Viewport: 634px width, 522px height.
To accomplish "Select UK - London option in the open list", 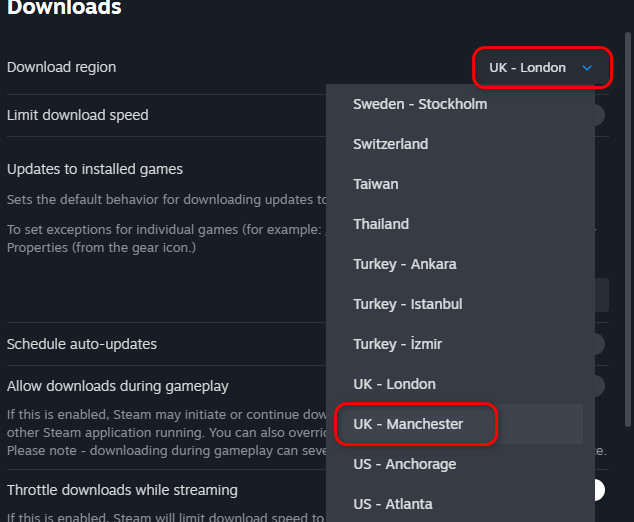I will coord(394,384).
